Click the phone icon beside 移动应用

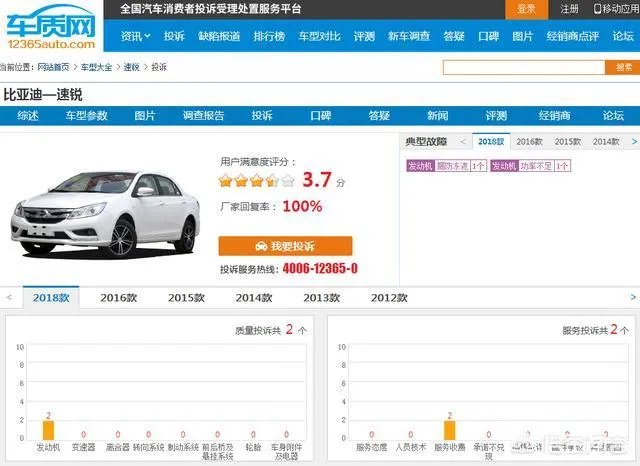click(x=597, y=9)
